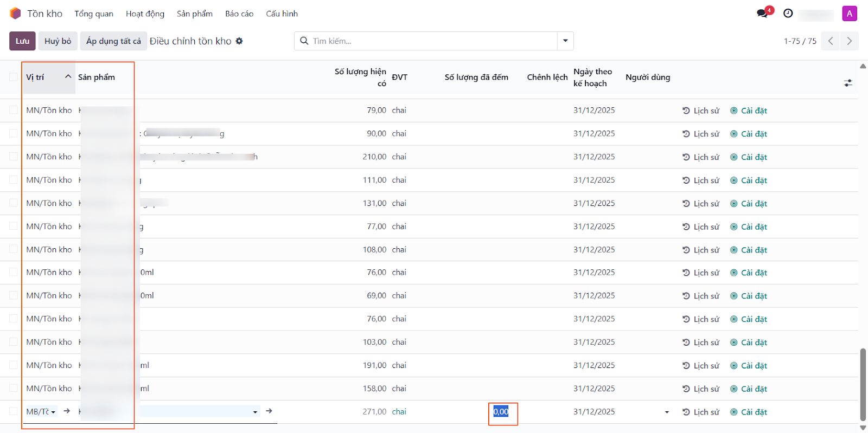The height and width of the screenshot is (433, 868).
Task: Open the user avatar 'A' menu
Action: 849,14
